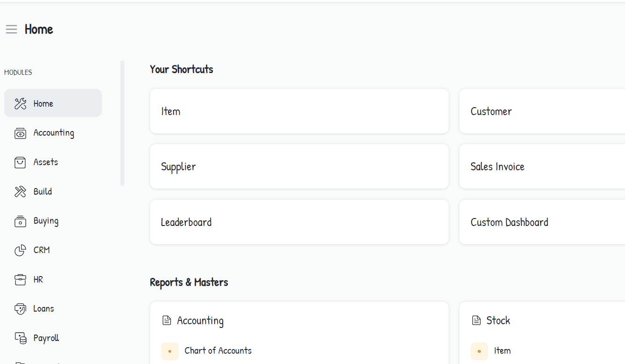The image size is (625, 364).
Task: Open the Sales Invoice shortcut
Action: (542, 167)
